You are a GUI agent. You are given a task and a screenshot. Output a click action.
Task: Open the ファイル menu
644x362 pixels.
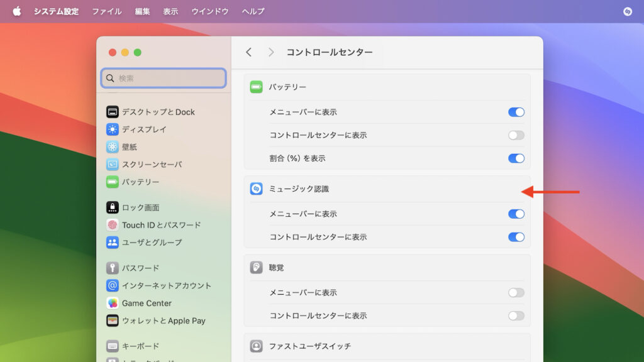click(x=107, y=11)
